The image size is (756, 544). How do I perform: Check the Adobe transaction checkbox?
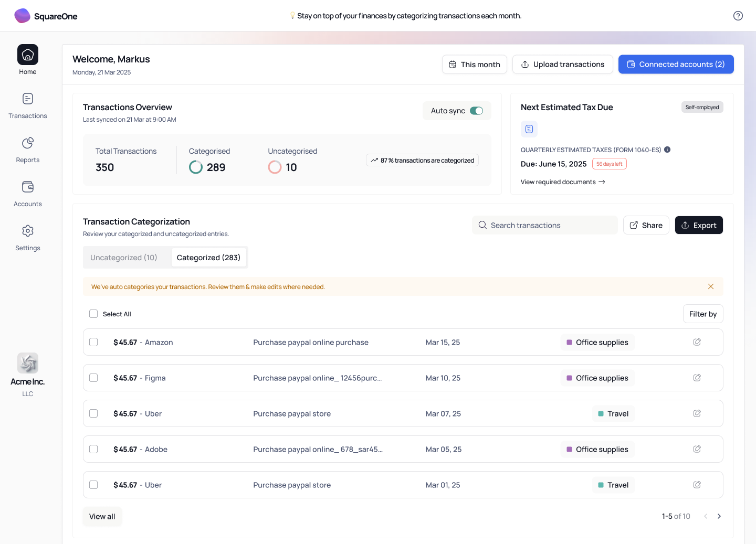pos(93,449)
